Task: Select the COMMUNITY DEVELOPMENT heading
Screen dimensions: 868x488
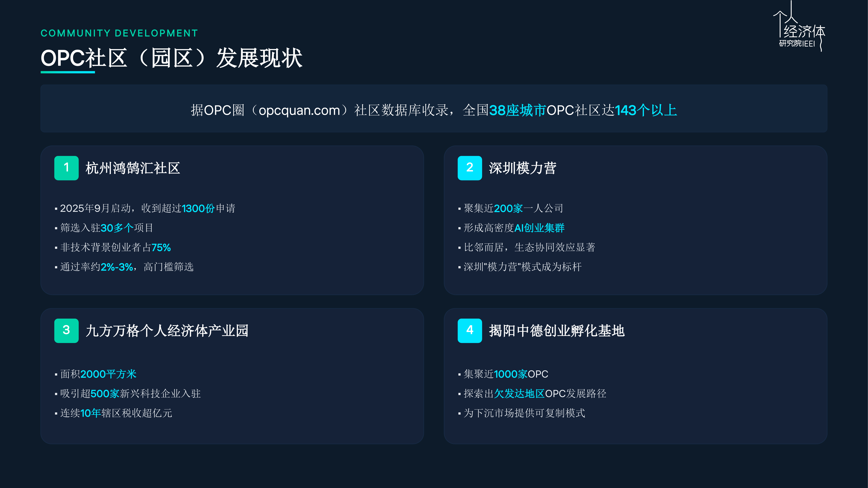Action: click(x=119, y=33)
